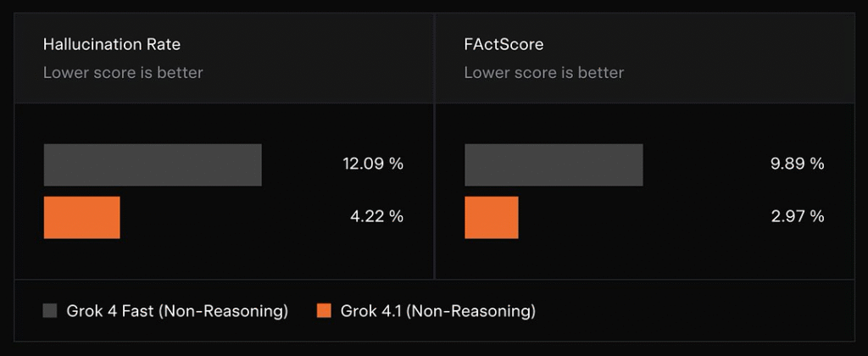Select the gray bar under Hallucination Rate
The image size is (868, 356).
tap(153, 164)
